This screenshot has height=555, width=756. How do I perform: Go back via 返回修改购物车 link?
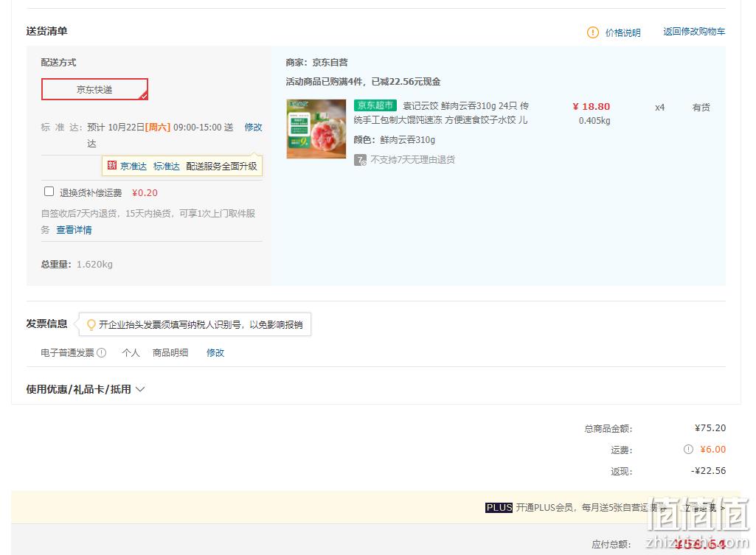694,31
